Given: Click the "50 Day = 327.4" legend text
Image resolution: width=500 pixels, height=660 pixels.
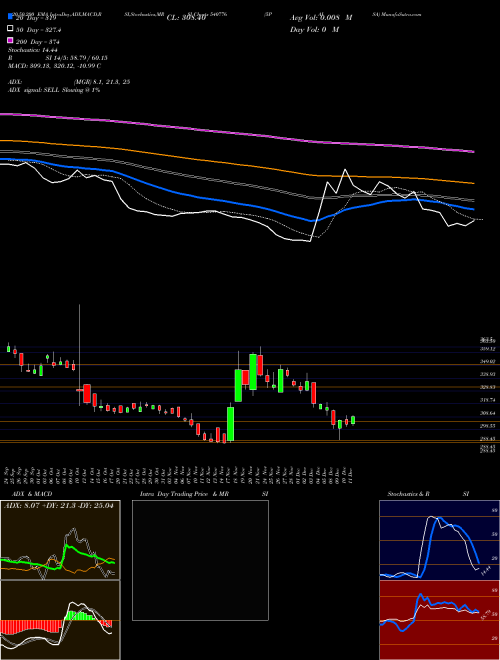Looking at the screenshot, I should click(x=39, y=30).
